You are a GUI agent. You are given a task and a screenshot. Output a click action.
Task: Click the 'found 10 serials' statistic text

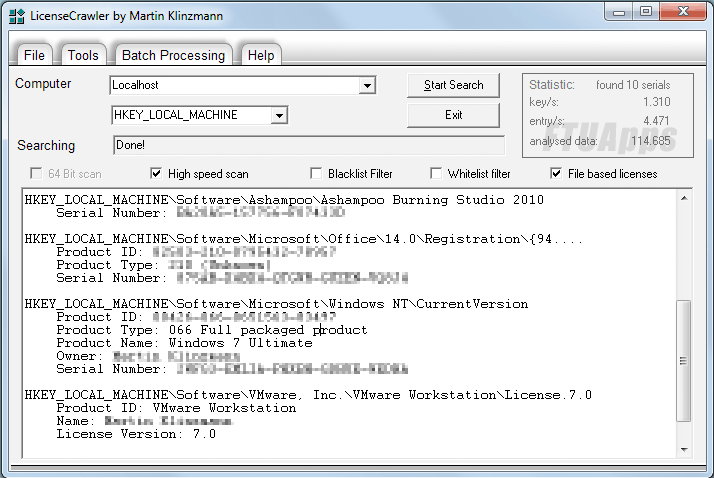click(633, 85)
